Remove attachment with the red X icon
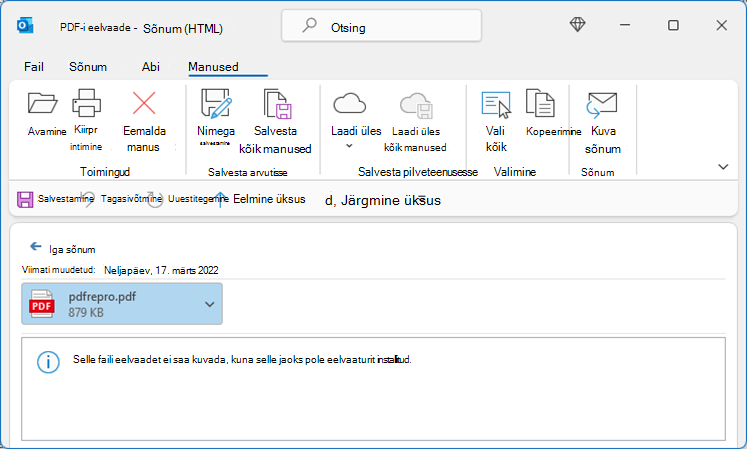This screenshot has height=449, width=747. (144, 103)
